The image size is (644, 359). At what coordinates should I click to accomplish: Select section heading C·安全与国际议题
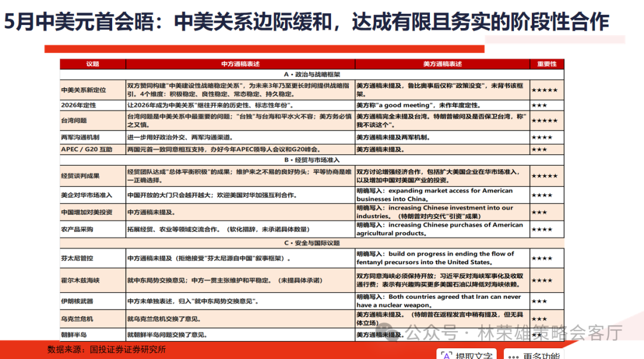[312, 243]
